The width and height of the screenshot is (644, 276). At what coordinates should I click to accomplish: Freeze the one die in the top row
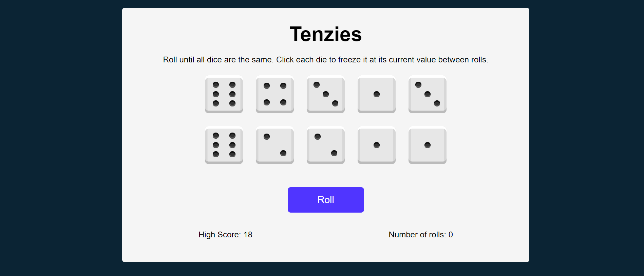click(x=376, y=95)
